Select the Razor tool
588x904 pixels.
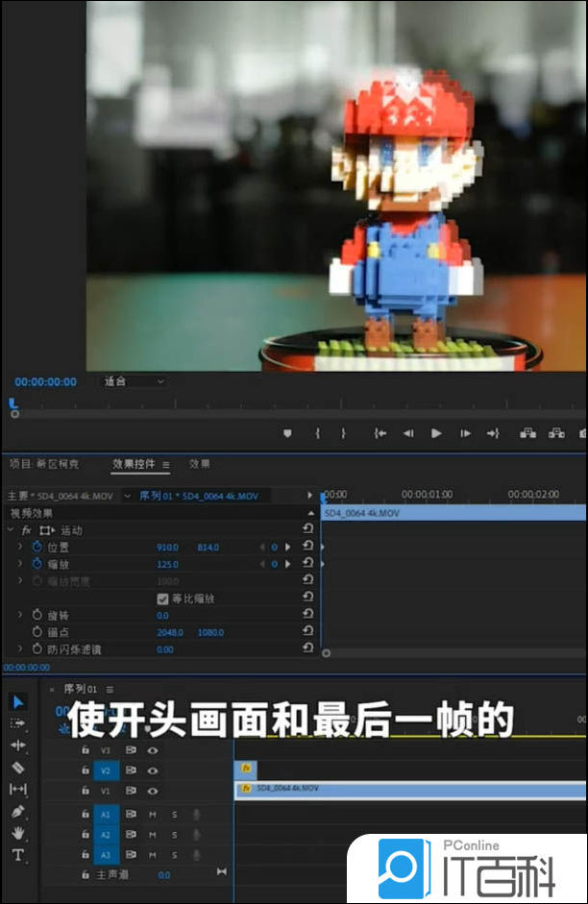18,767
